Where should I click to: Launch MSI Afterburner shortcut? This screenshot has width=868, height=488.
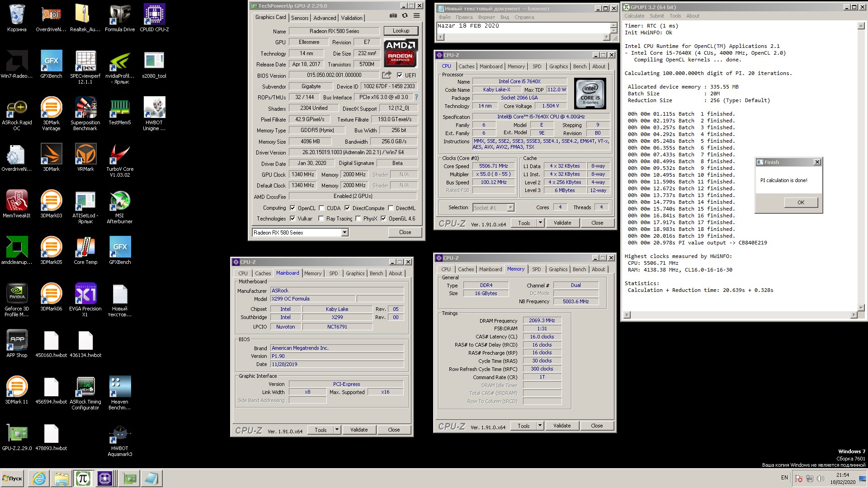[120, 207]
